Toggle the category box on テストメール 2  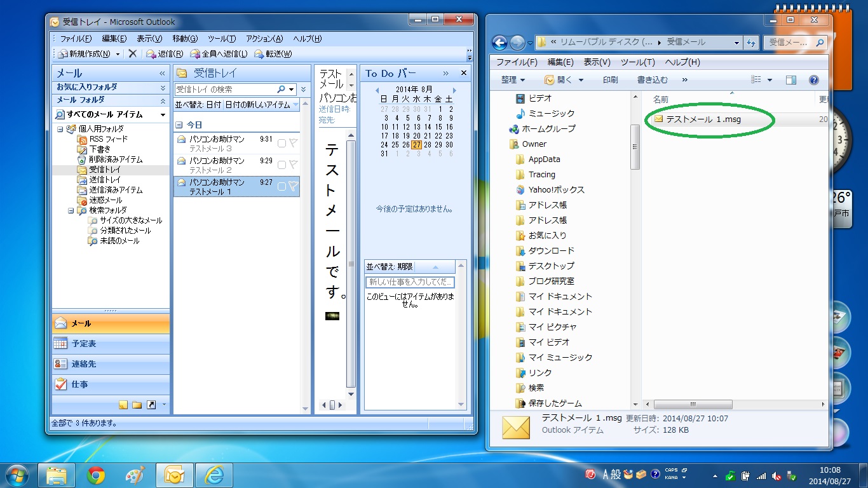(x=281, y=165)
